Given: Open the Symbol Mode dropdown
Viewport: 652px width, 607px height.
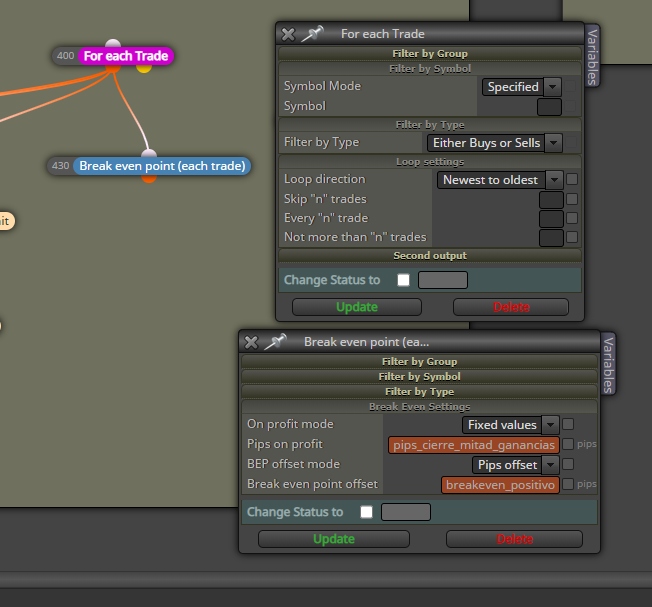Looking at the screenshot, I should [x=521, y=87].
